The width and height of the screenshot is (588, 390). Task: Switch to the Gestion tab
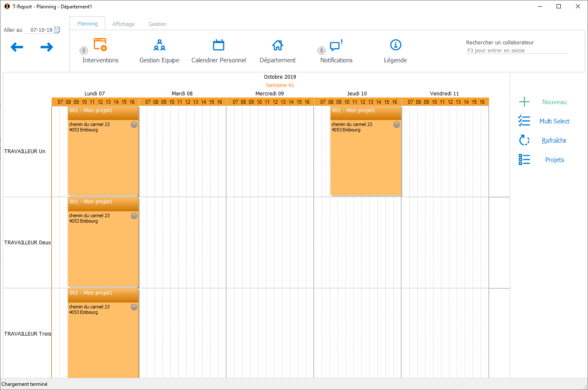(157, 24)
